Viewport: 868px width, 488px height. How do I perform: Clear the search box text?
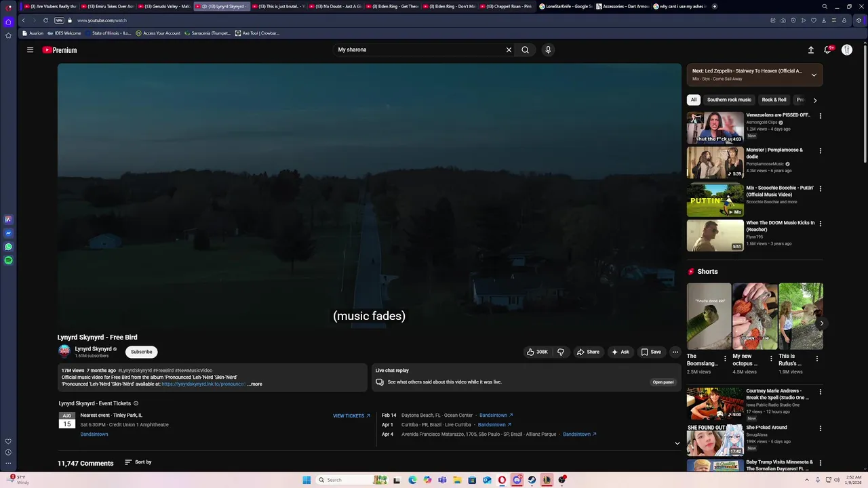pyautogui.click(x=509, y=49)
